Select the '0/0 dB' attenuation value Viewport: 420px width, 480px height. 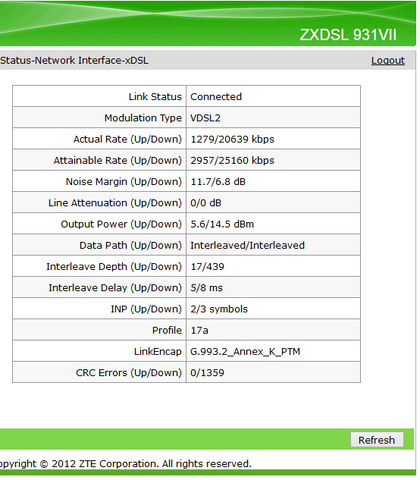[x=206, y=203]
